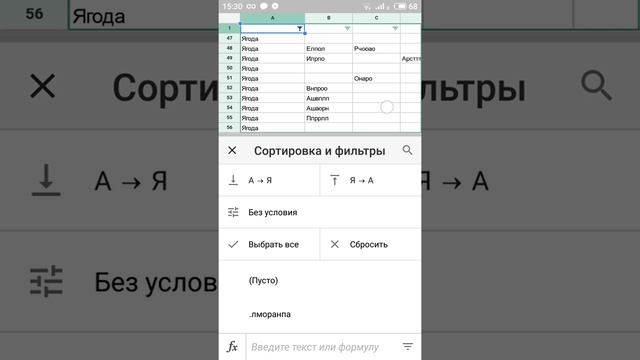Select row header 50
The image size is (640, 360).
pyautogui.click(x=229, y=68)
